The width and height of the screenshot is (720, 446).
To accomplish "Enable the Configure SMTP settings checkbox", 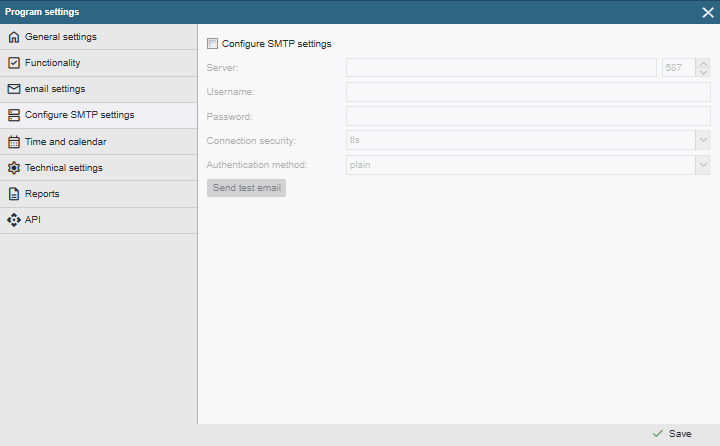I will 212,44.
